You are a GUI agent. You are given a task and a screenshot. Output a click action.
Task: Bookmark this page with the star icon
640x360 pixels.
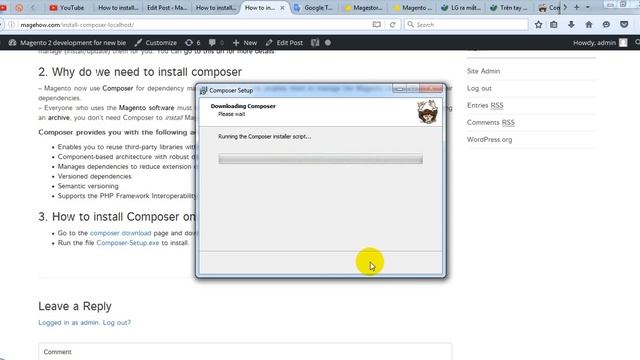(x=538, y=24)
